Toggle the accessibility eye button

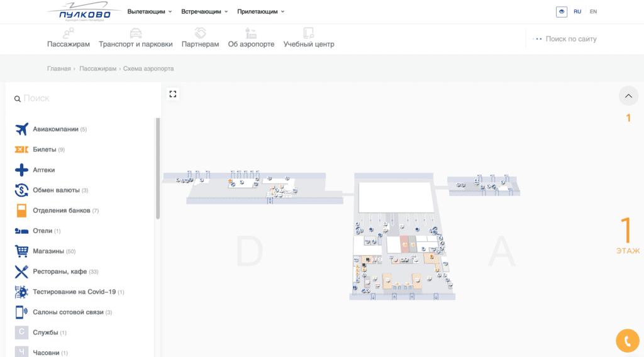click(562, 11)
